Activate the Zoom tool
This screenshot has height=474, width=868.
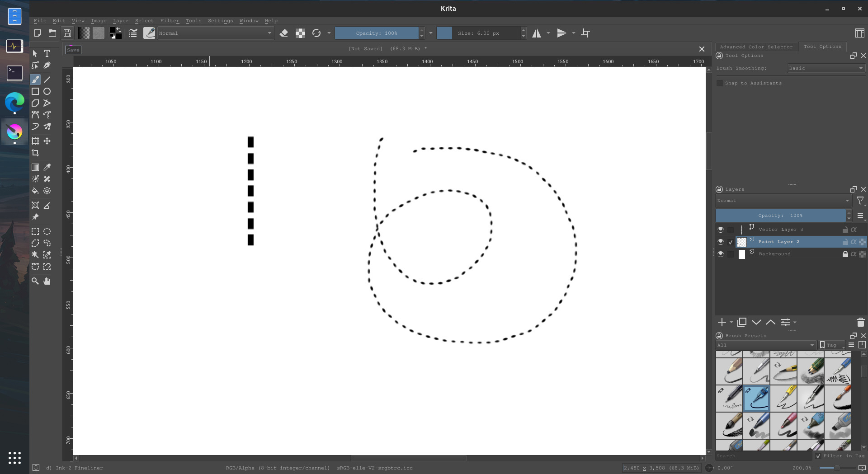[35, 281]
